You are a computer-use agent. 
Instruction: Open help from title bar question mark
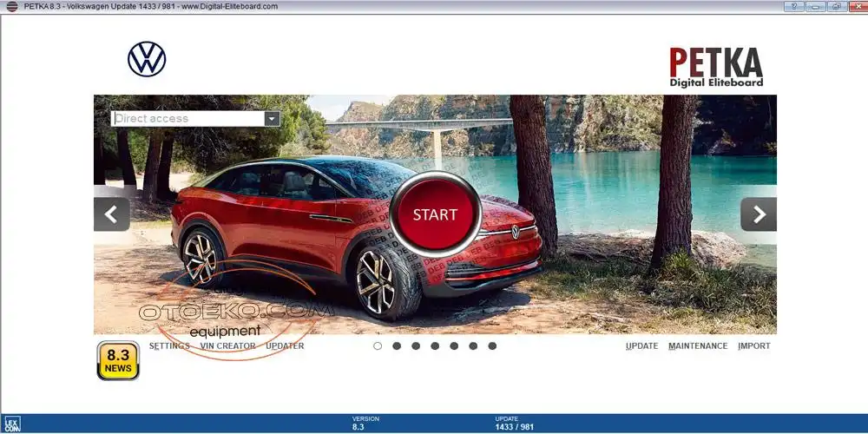[x=793, y=6]
